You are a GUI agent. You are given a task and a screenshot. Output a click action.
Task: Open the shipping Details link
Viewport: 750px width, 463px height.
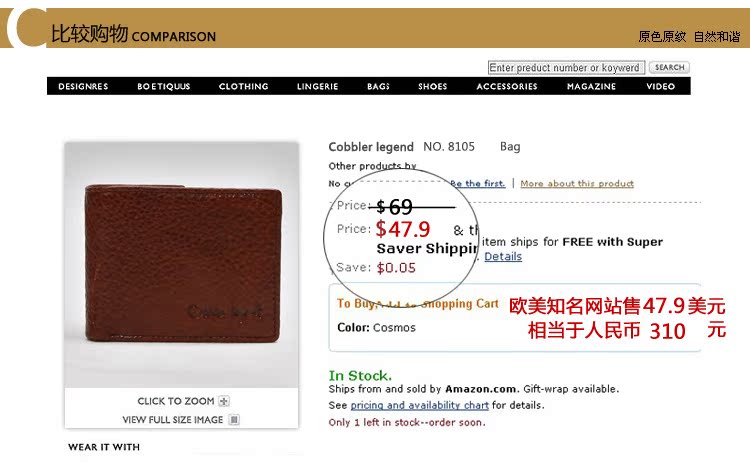pos(503,256)
